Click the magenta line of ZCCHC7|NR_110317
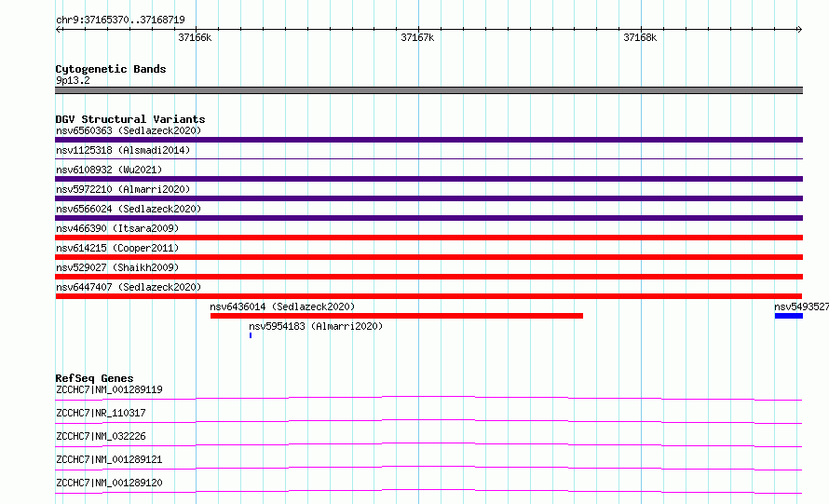Viewport: 829px width, 504px height. pyautogui.click(x=428, y=420)
